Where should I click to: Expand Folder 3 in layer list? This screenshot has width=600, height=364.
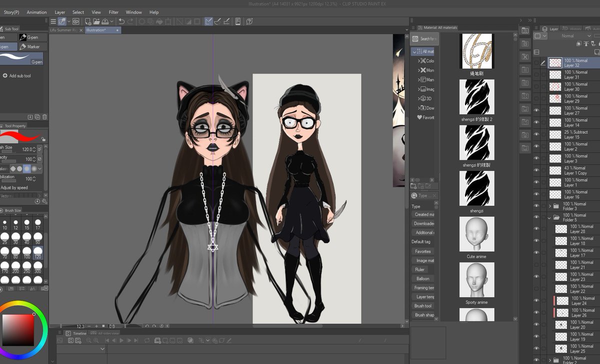click(x=550, y=206)
